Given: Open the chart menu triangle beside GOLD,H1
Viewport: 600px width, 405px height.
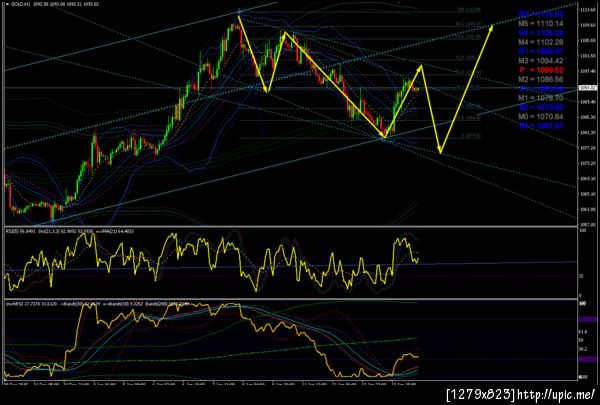Looking at the screenshot, I should [7, 4].
